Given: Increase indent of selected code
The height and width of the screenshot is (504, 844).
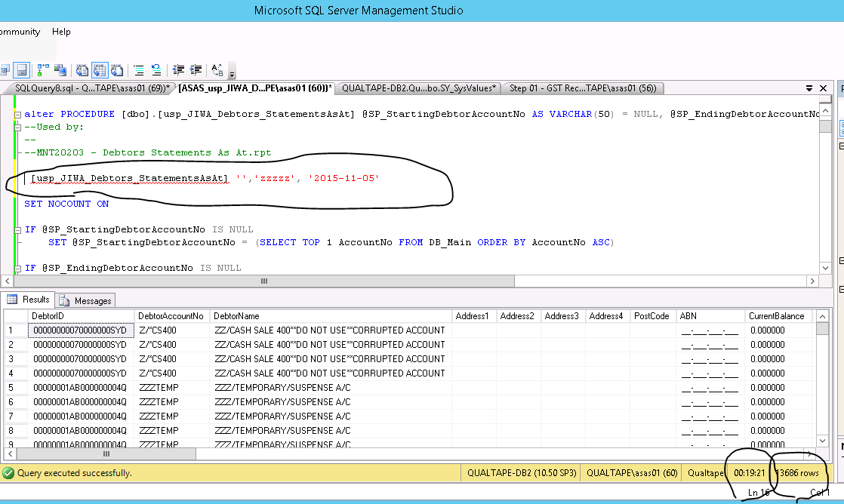Looking at the screenshot, I should pos(195,70).
